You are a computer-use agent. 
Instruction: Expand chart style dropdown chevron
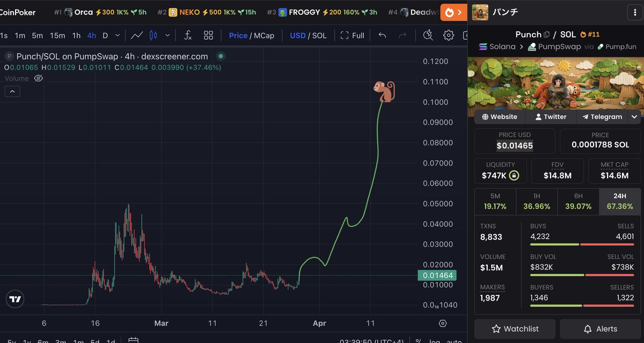point(168,35)
